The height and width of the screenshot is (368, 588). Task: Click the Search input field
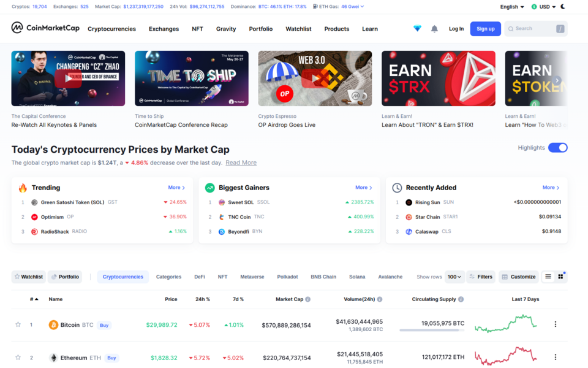click(x=536, y=29)
